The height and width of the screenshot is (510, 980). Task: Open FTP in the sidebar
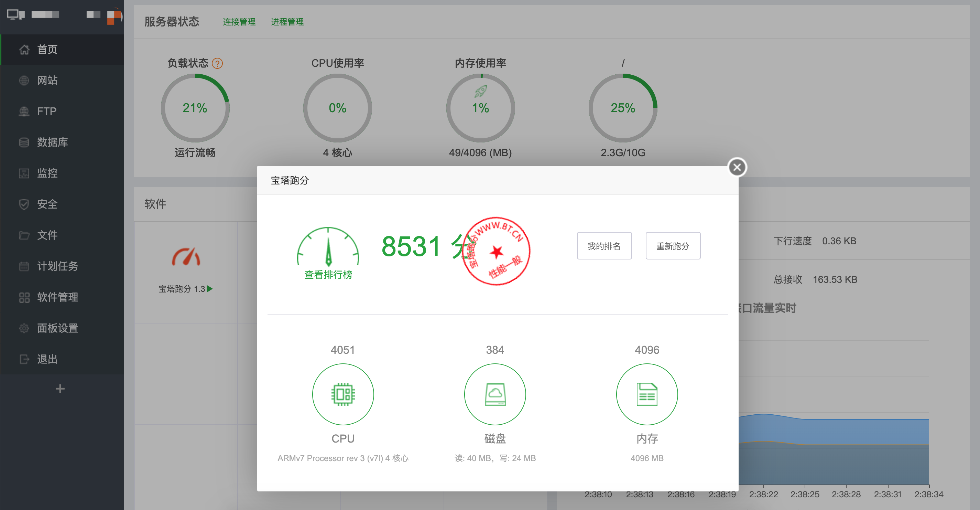coord(62,111)
